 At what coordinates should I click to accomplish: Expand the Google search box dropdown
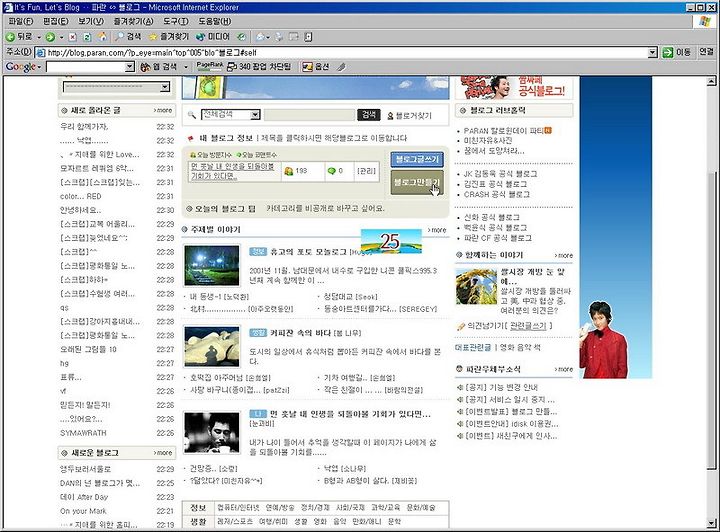(130, 67)
